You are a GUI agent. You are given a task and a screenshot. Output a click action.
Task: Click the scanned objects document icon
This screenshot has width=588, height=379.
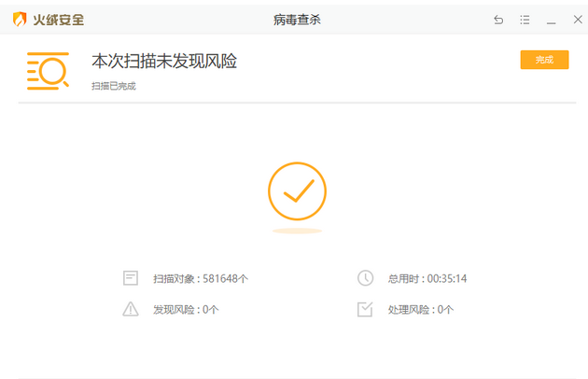pyautogui.click(x=131, y=278)
